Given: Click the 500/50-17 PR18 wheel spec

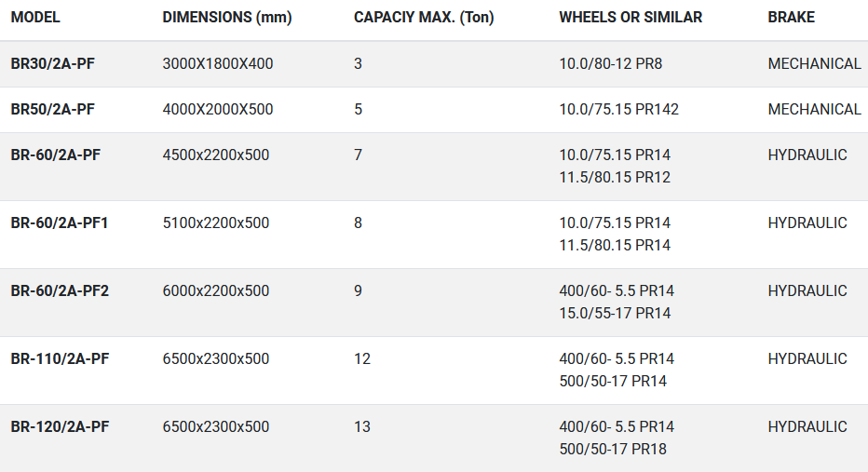Looking at the screenshot, I should click(613, 450).
